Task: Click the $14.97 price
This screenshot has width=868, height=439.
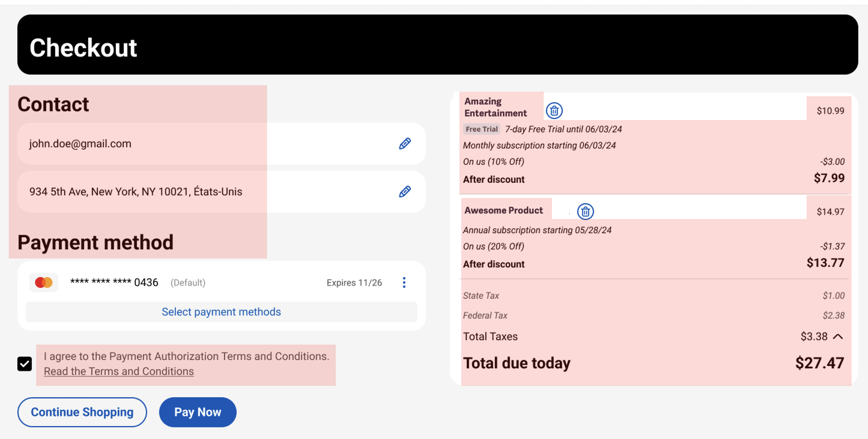Action: tap(830, 212)
